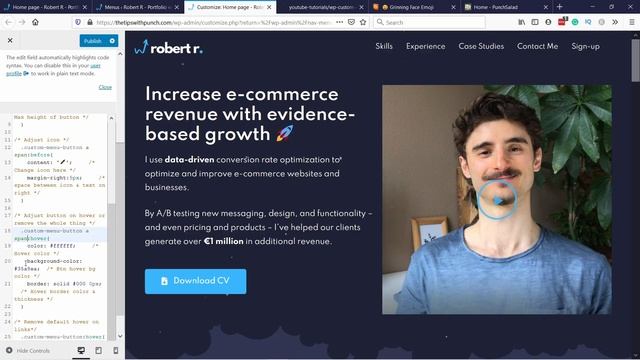Screen dimensions: 640x360
Task: Click the CSS line border: solid #000
Action: [64, 284]
